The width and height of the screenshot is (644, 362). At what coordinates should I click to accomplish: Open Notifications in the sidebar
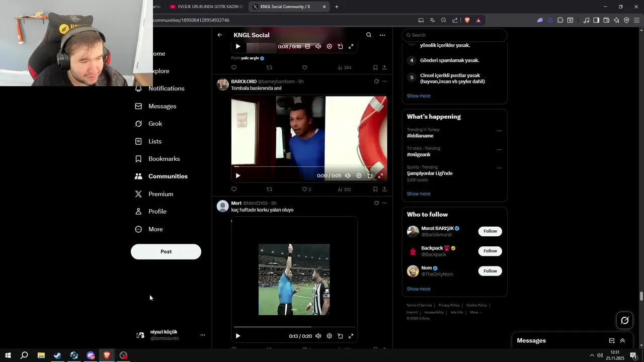(x=160, y=88)
